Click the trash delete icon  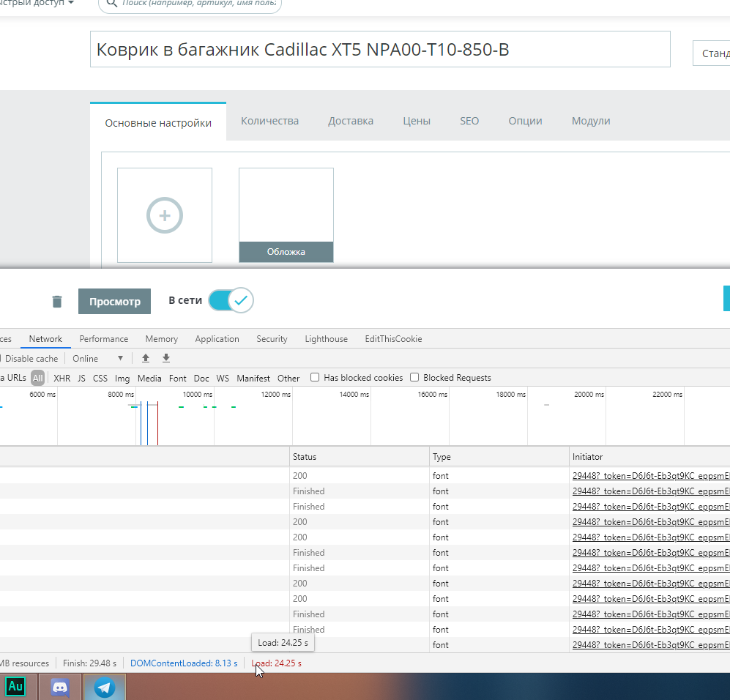pyautogui.click(x=57, y=302)
